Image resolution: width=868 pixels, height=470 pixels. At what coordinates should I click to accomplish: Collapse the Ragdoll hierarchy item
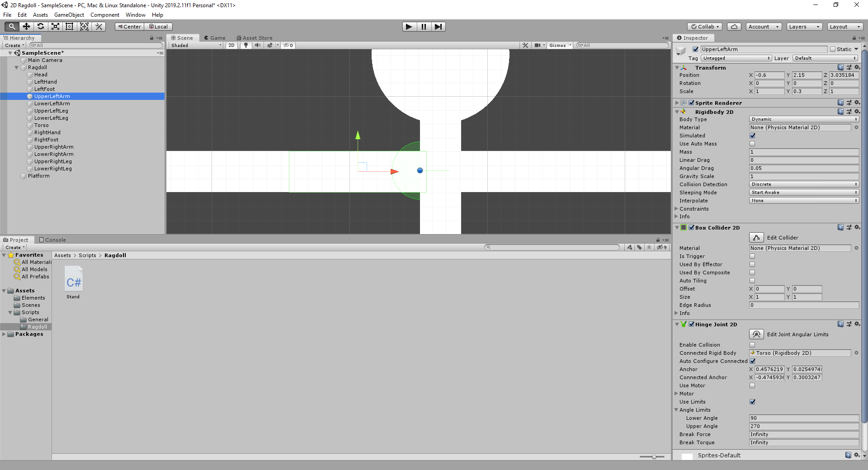[x=17, y=67]
